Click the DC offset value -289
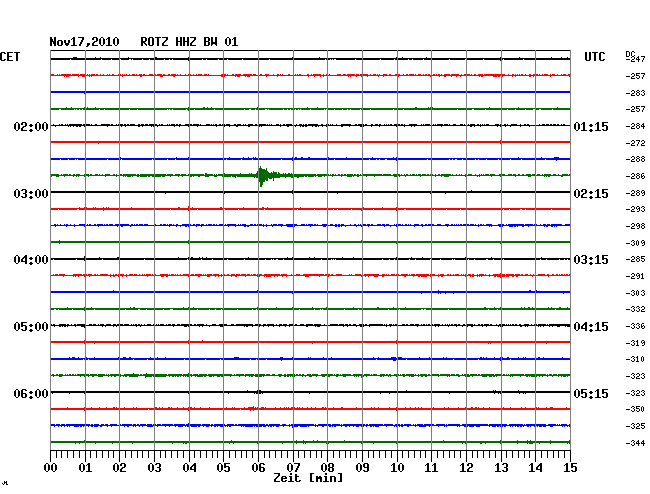650x494 pixels. 635,193
